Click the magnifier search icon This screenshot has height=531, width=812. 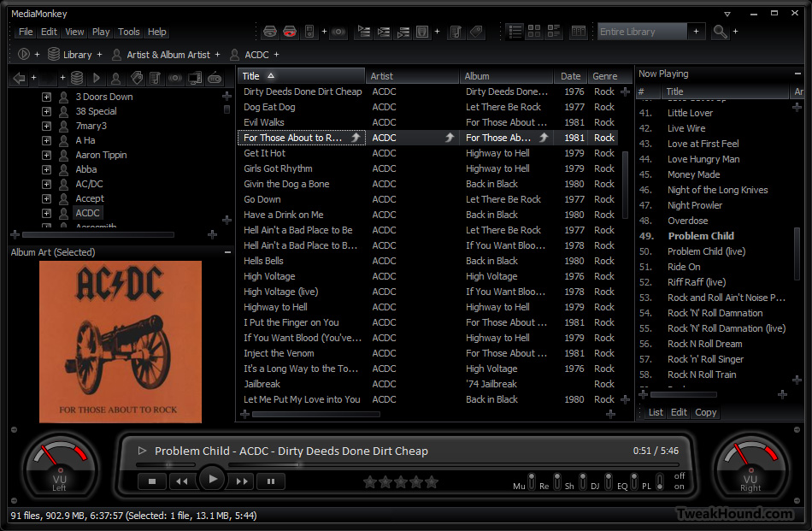pyautogui.click(x=720, y=32)
